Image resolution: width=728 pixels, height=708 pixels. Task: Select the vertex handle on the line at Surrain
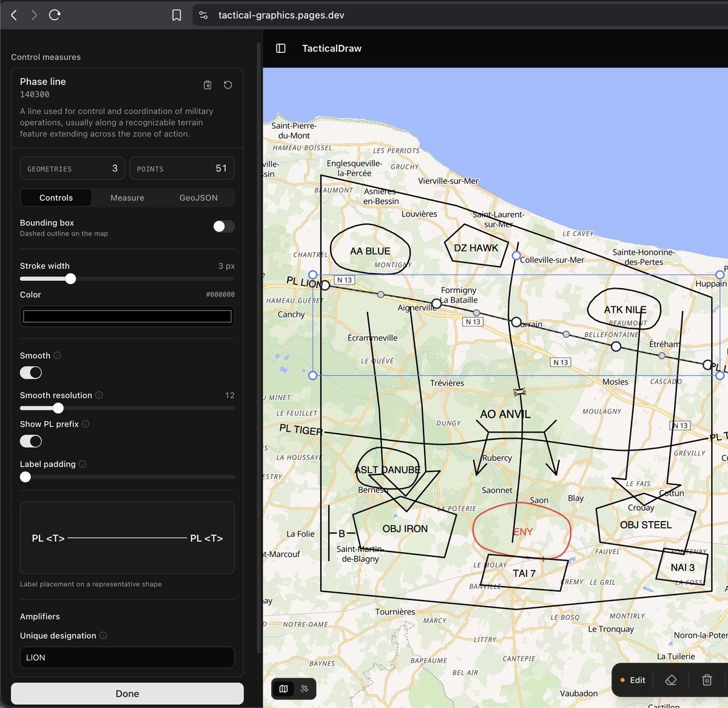(516, 322)
